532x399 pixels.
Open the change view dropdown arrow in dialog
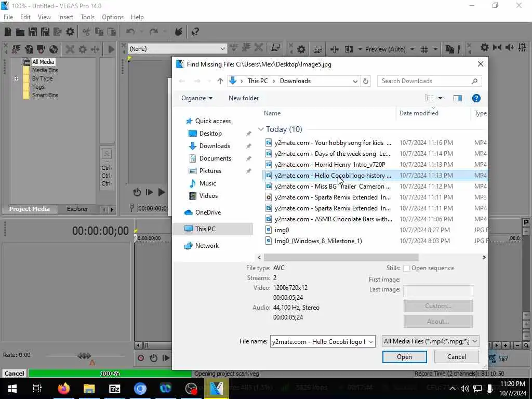441,98
